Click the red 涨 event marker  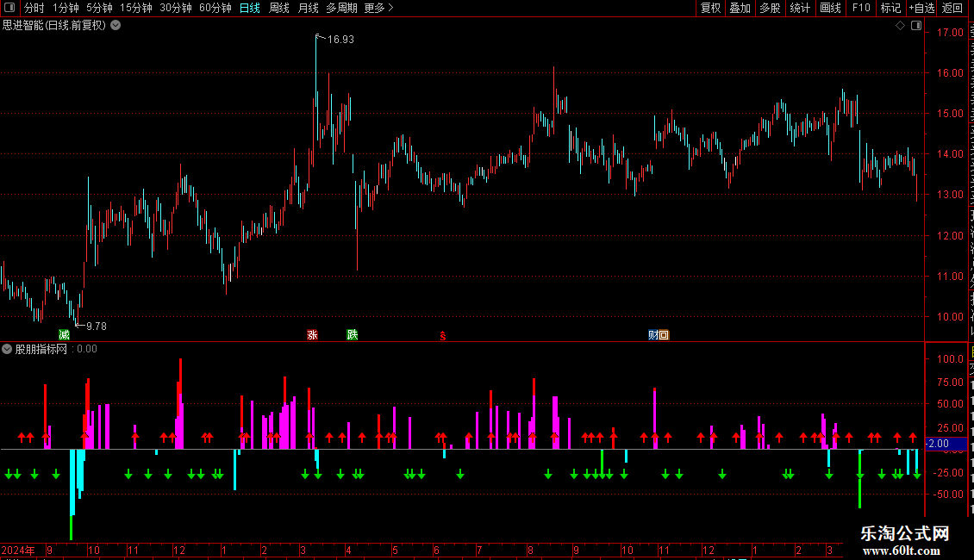tap(312, 334)
